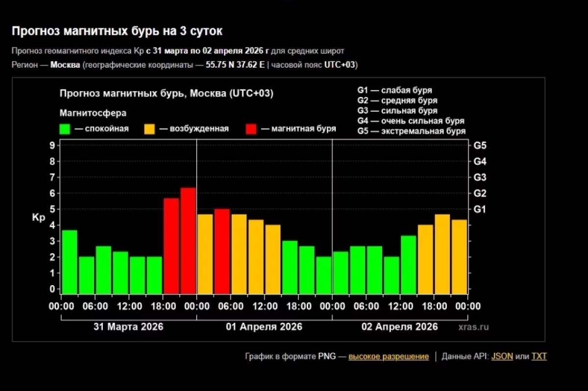
Task: Click the G1 storm level axis label
Action: coord(480,209)
